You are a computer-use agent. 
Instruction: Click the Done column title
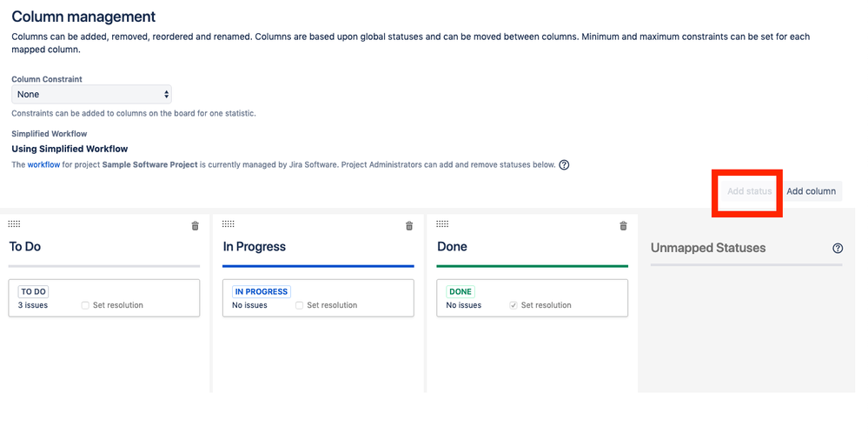pyautogui.click(x=452, y=247)
